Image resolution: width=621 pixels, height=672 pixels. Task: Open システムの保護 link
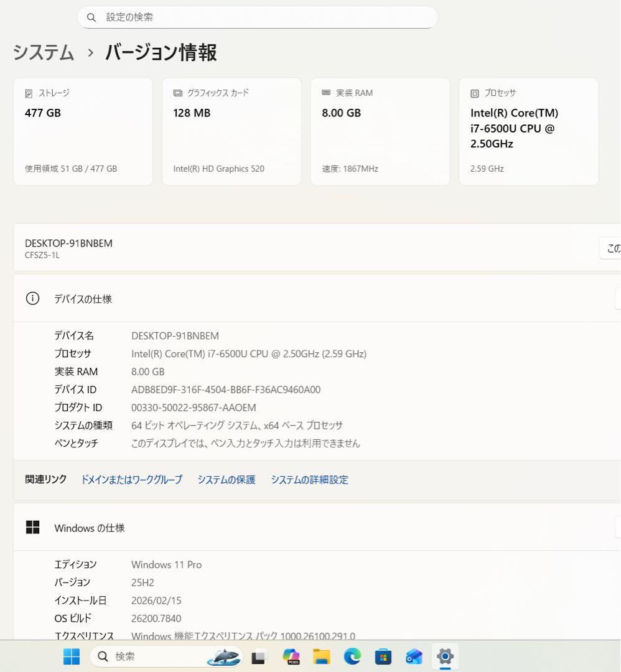(x=226, y=480)
